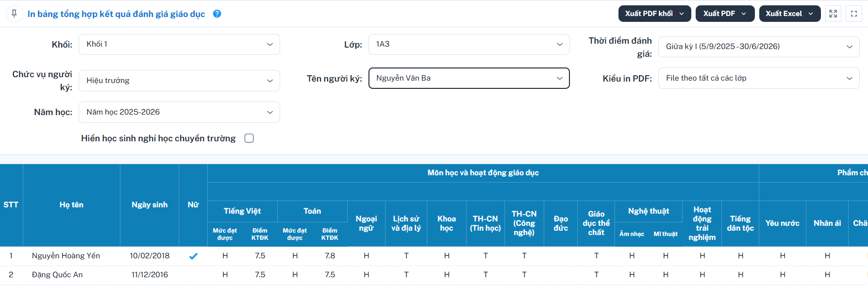
Task: Click the TH-CN (Tin học) header
Action: tap(485, 223)
